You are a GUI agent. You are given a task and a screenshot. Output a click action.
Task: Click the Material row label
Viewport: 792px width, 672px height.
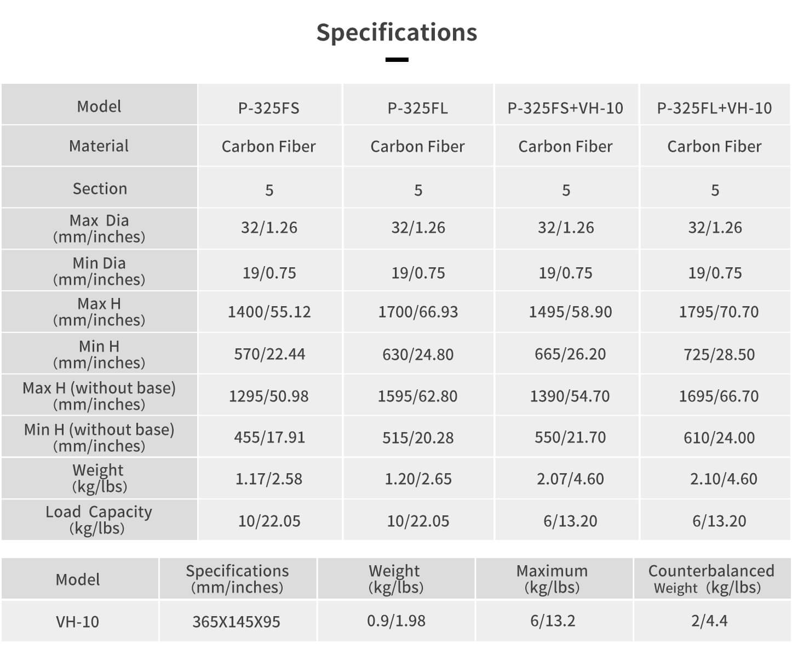99,146
